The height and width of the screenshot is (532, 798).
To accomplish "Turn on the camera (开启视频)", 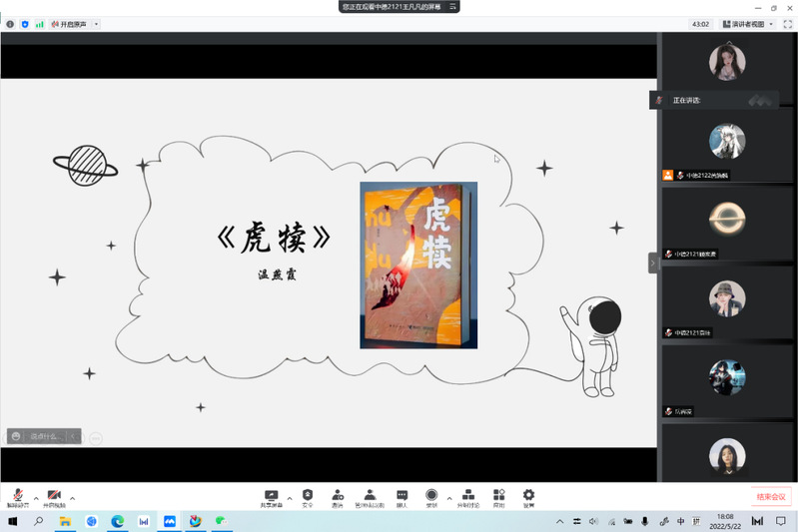I will coord(54,496).
